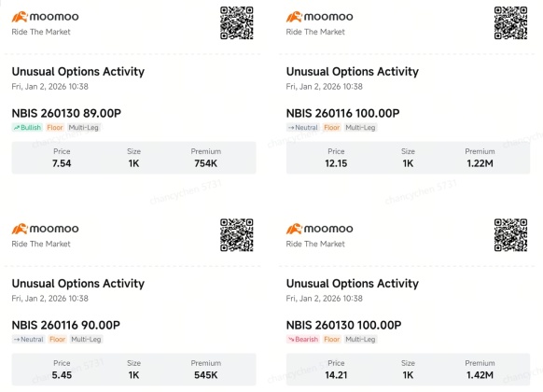This screenshot has height=392, width=543.
Task: Click Multi-Leg tag on bearish card
Action: (x=360, y=340)
